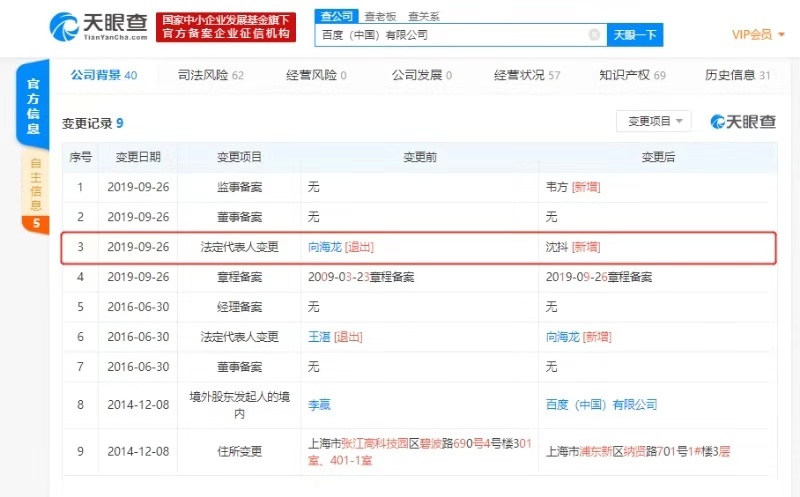The image size is (800, 497).
Task: Click the 监事备案 cell
Action: [x=239, y=187]
